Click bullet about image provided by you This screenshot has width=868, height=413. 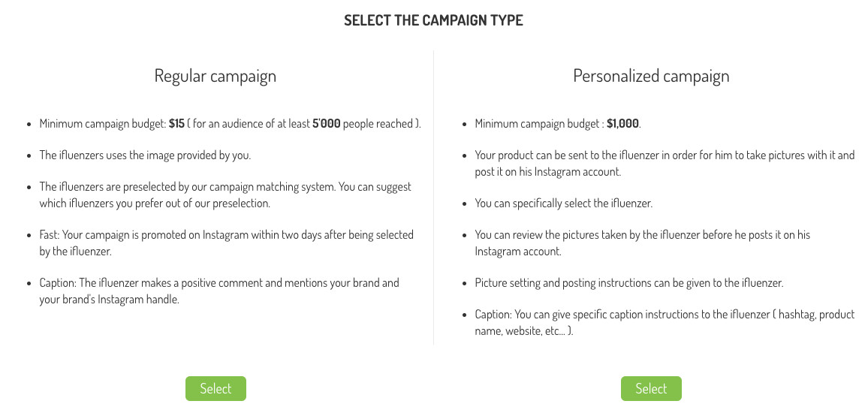(145, 155)
